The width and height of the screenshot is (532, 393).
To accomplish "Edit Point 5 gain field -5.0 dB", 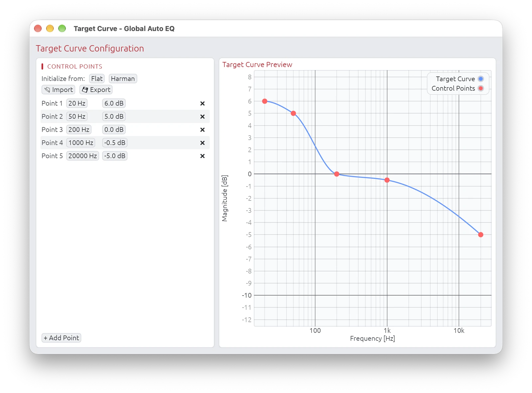I will tap(115, 156).
